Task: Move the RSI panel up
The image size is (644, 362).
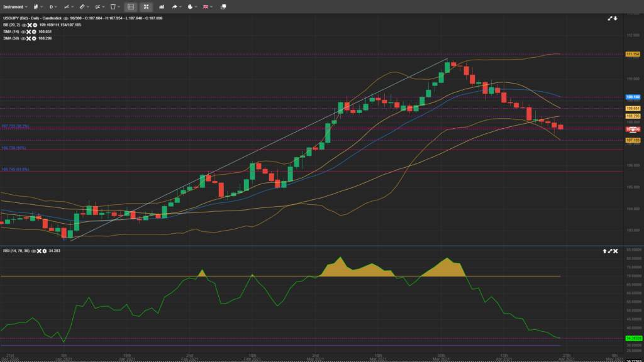Action: coord(604,251)
